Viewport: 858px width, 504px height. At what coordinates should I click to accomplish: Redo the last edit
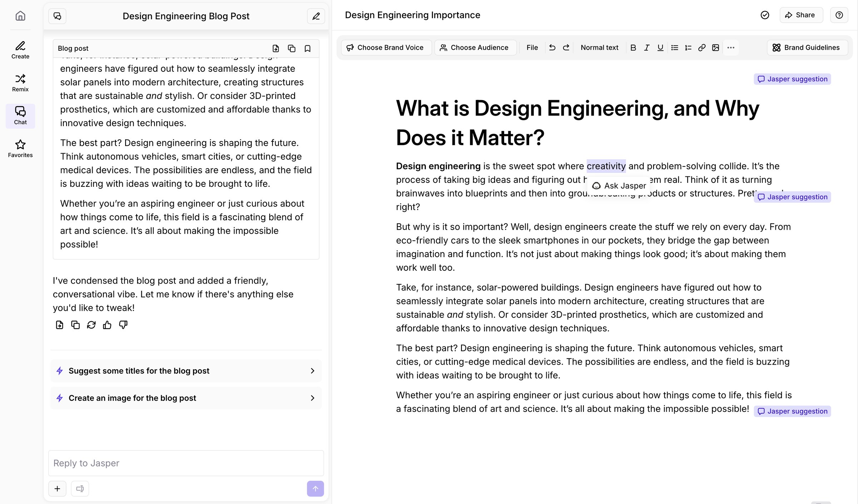[x=566, y=48]
